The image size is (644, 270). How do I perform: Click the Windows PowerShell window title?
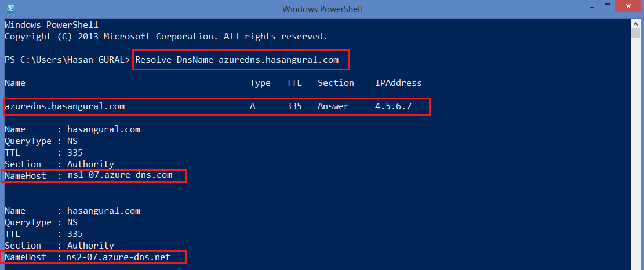tap(322, 9)
